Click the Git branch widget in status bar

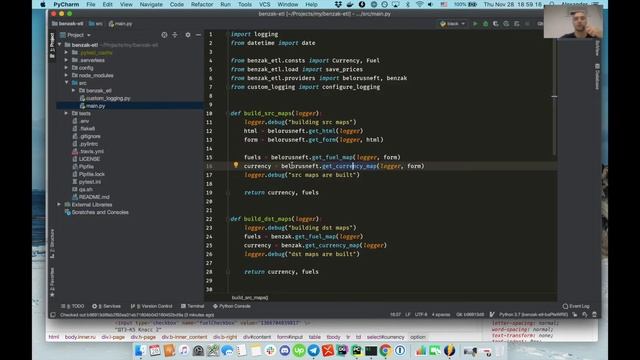pyautogui.click(x=470, y=315)
